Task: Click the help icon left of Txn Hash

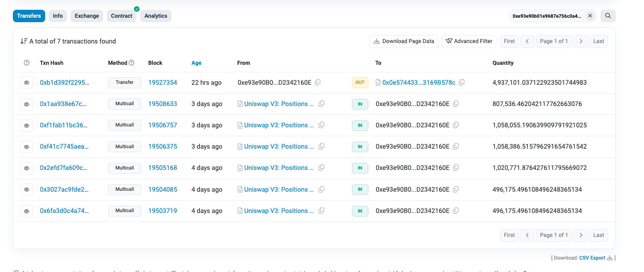Action: click(x=27, y=63)
